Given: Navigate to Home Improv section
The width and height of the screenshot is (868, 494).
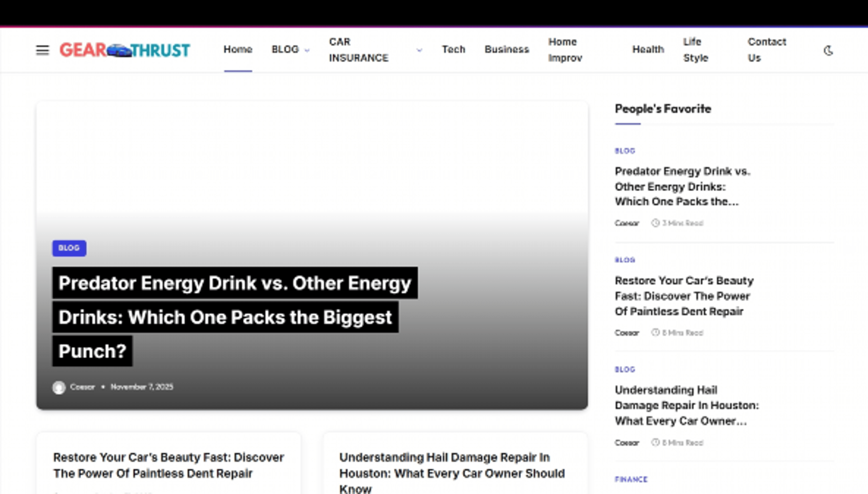Looking at the screenshot, I should [565, 50].
